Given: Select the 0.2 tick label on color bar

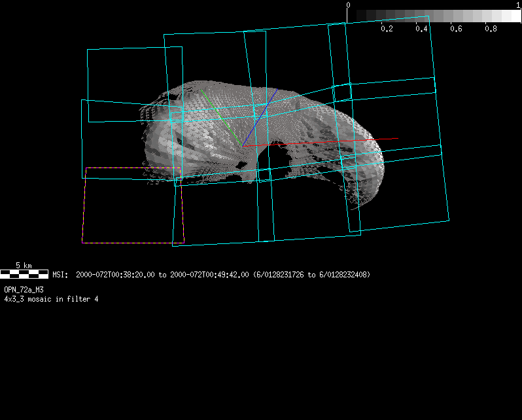Looking at the screenshot, I should point(387,29).
